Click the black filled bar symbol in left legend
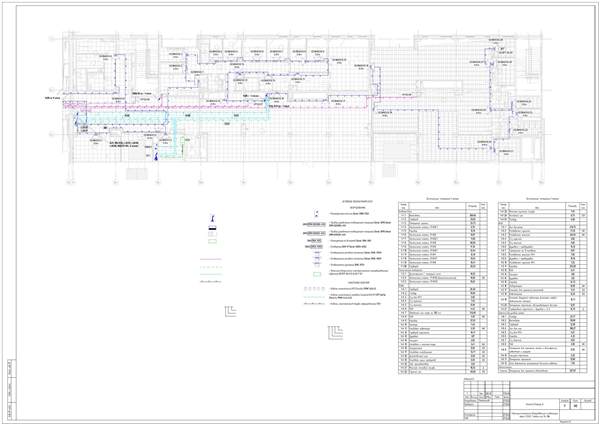Viewport: 600px width, 425px height. [x=212, y=228]
